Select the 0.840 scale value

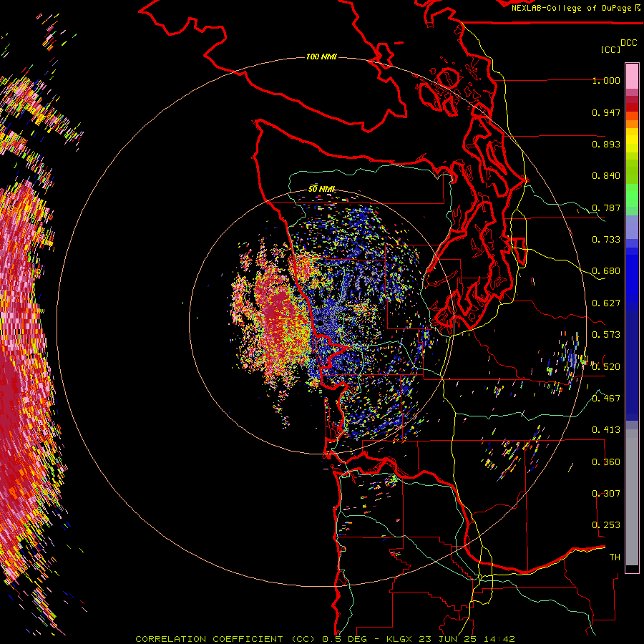pyautogui.click(x=606, y=176)
